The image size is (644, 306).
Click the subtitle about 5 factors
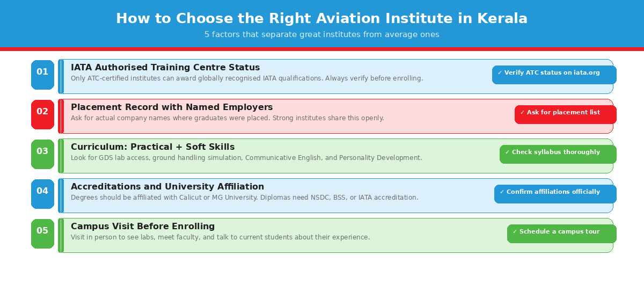pos(321,35)
